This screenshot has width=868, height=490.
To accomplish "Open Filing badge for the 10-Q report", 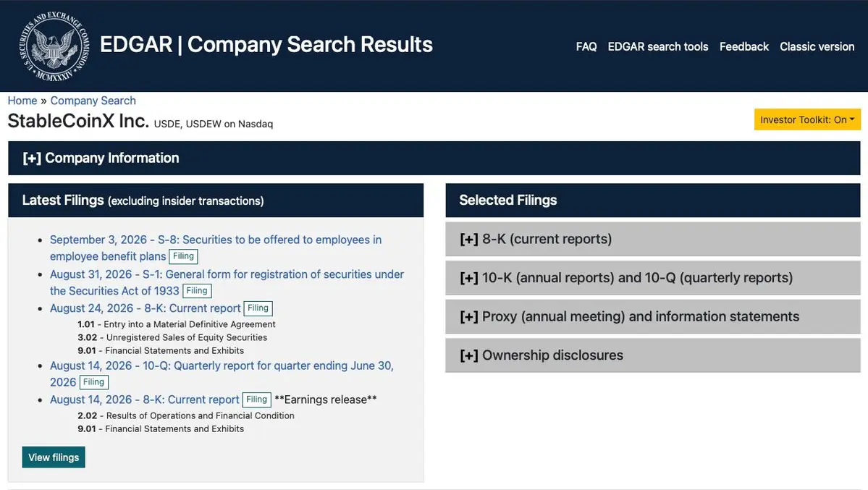I will pyautogui.click(x=93, y=382).
